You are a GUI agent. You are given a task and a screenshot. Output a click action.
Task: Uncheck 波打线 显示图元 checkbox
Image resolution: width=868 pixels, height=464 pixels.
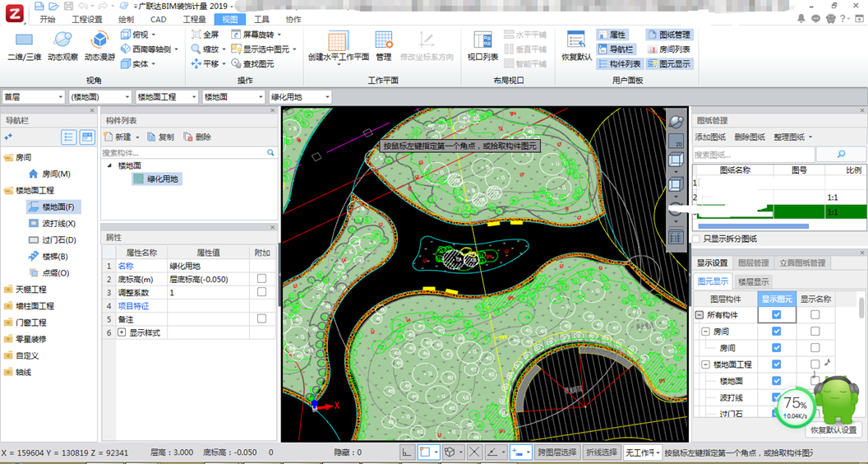776,397
